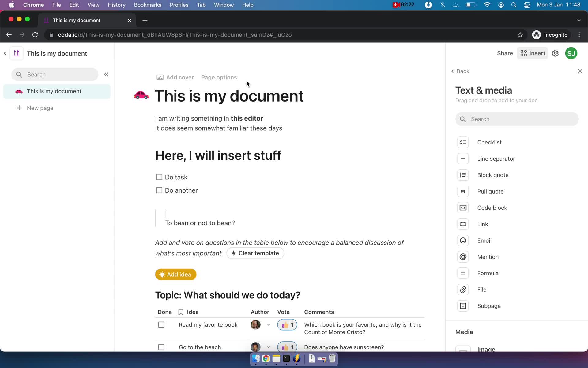The width and height of the screenshot is (588, 368).
Task: Click the History menu item
Action: pos(116,5)
